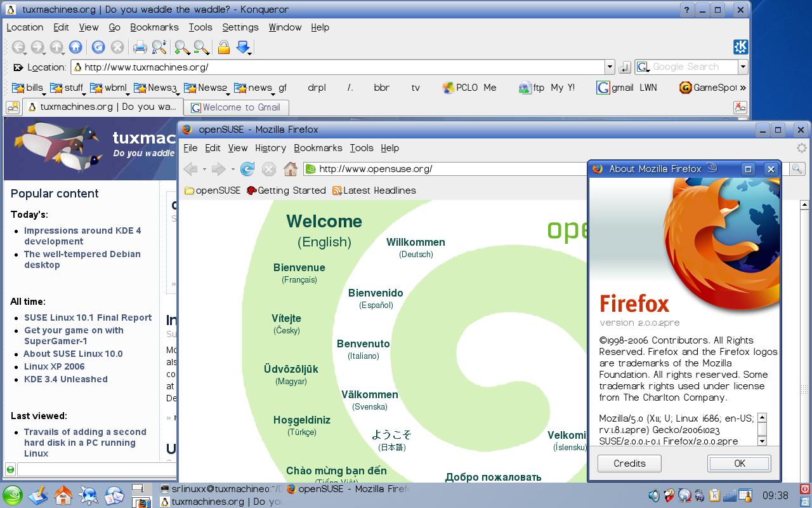
Task: Switch to srlinuxx terminal in taskbar
Action: tap(220, 489)
